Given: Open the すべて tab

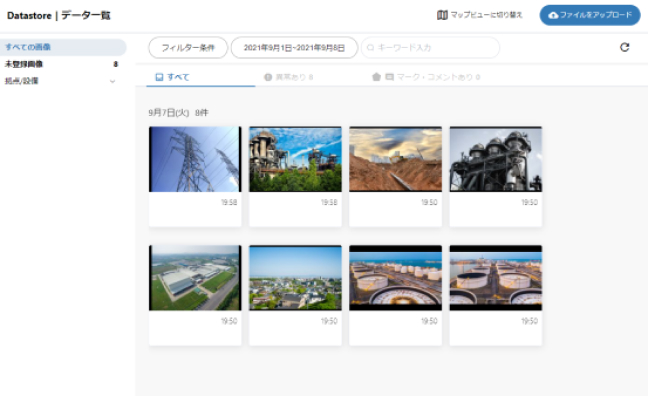Looking at the screenshot, I should (x=200, y=77).
